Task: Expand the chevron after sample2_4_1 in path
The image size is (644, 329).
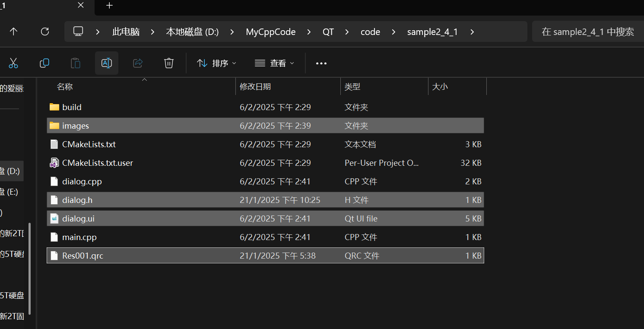Action: tap(472, 32)
